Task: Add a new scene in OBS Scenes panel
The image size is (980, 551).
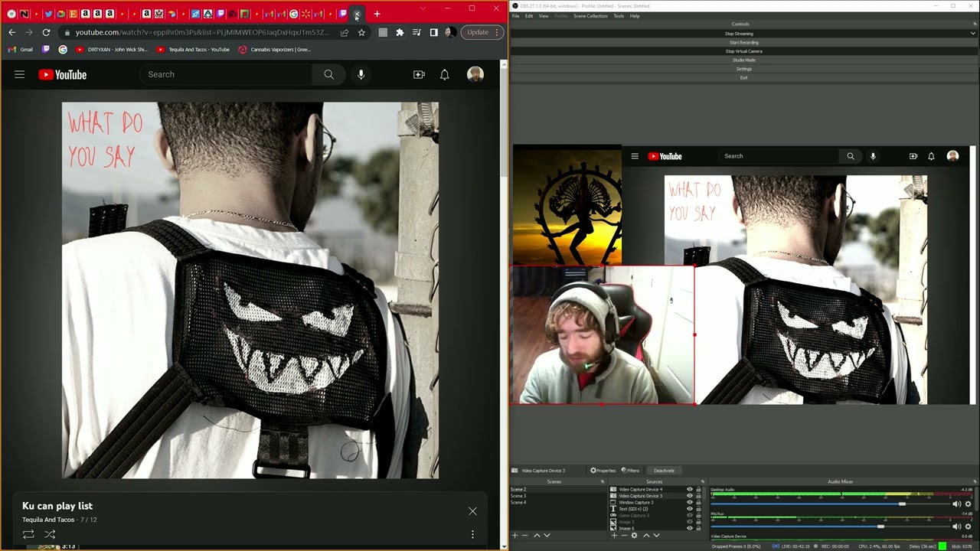Action: point(515,536)
